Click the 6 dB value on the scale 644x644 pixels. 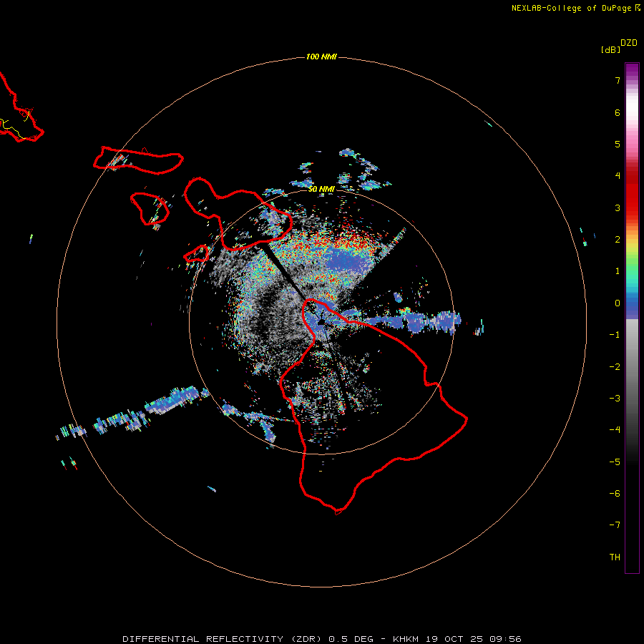pos(618,112)
